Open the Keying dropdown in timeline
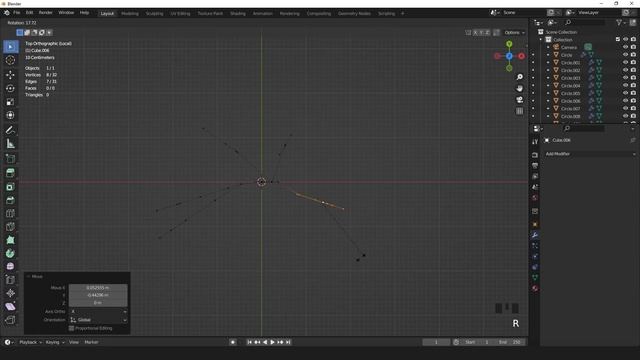 tap(55, 342)
